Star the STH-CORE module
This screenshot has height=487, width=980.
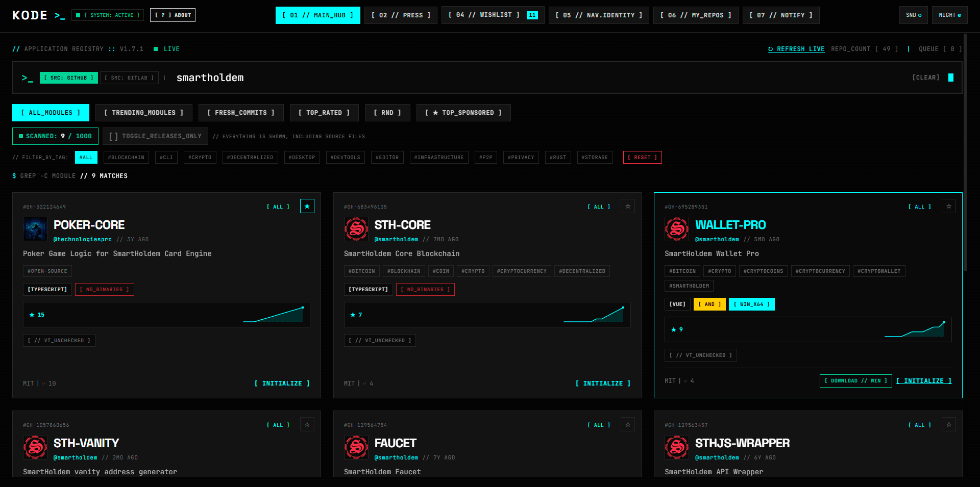(x=628, y=206)
